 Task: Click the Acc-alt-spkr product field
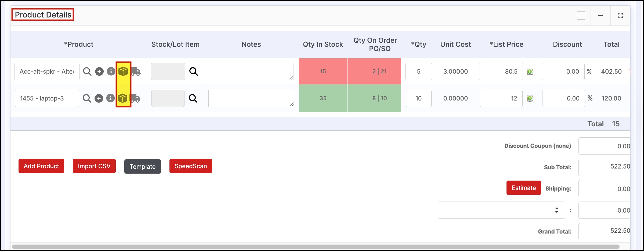[x=47, y=71]
